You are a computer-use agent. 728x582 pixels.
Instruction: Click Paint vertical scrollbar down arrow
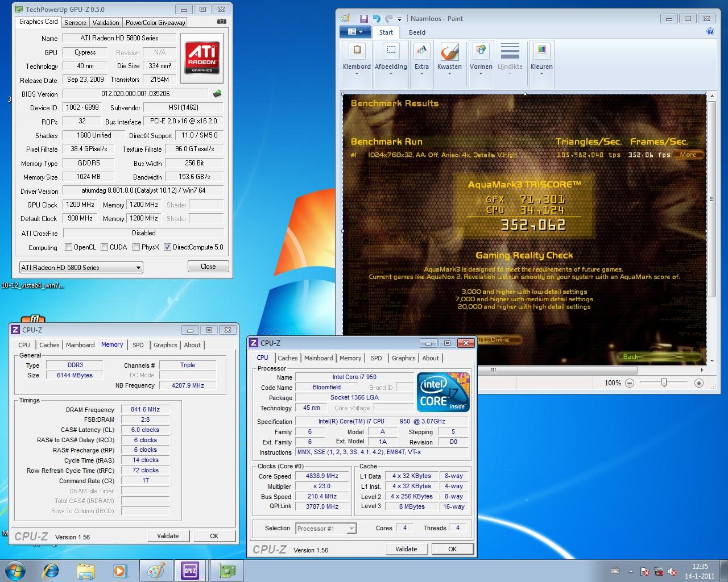(711, 360)
